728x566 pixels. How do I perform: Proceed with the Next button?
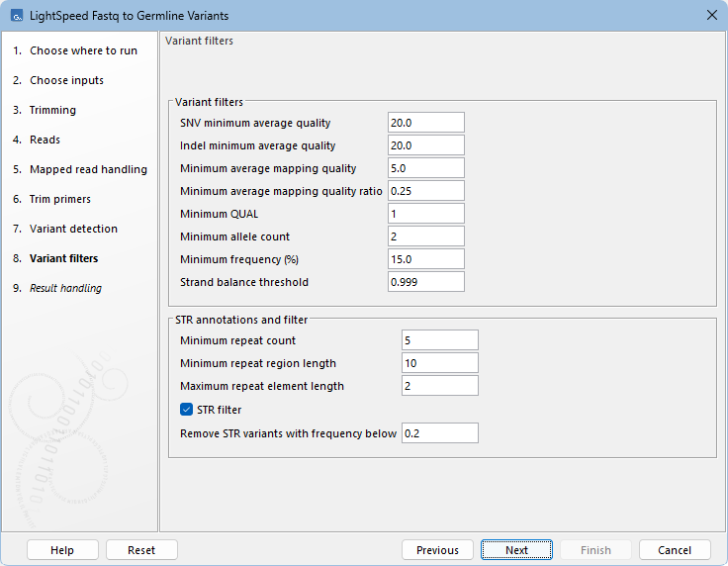tap(516, 550)
